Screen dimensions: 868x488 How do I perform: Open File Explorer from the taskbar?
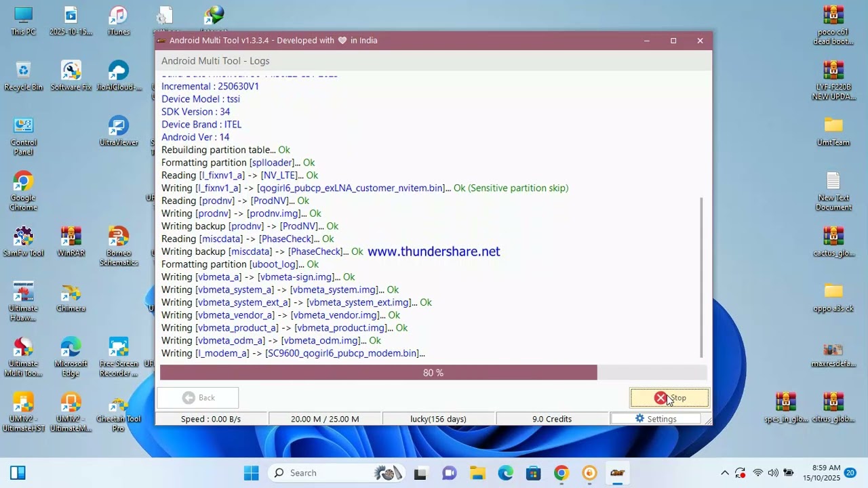tap(477, 473)
